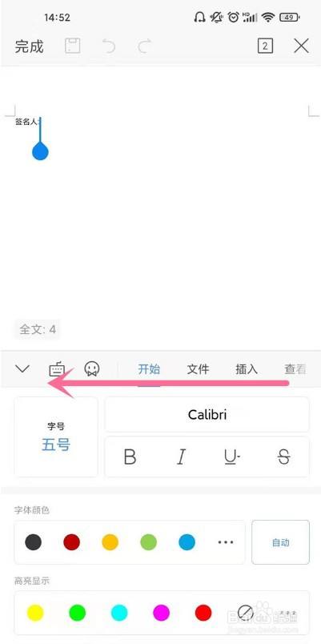Open the page count icon showing 2

tap(265, 46)
